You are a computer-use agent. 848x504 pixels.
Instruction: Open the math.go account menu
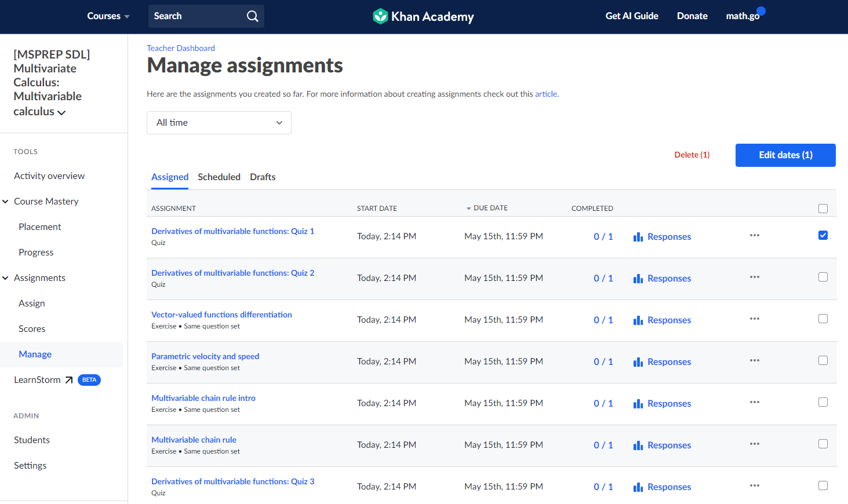click(x=743, y=16)
